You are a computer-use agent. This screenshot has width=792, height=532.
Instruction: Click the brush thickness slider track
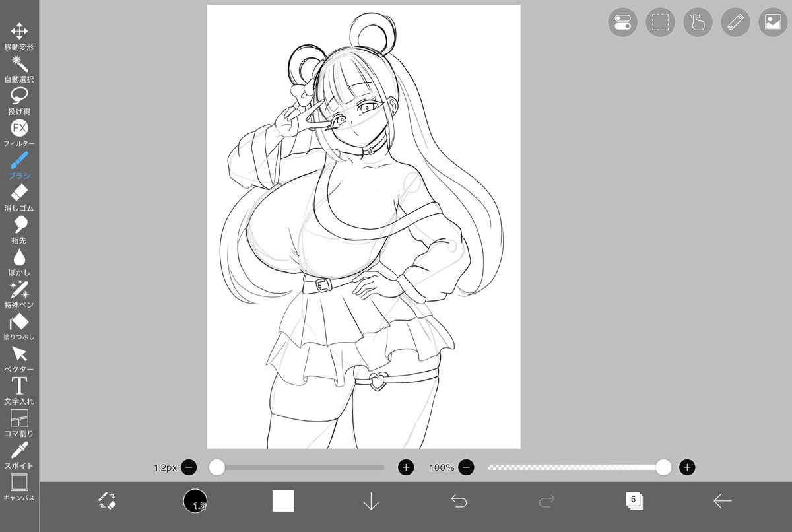coord(297,467)
